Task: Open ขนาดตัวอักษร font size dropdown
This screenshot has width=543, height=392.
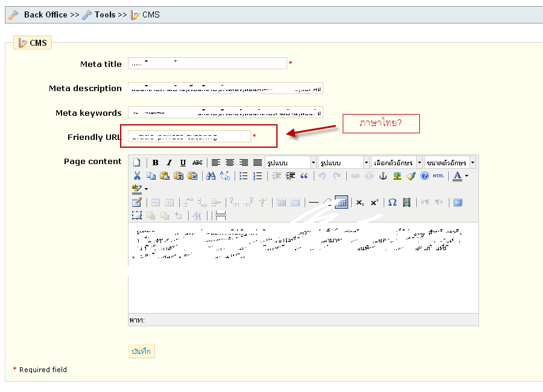Action: point(450,162)
